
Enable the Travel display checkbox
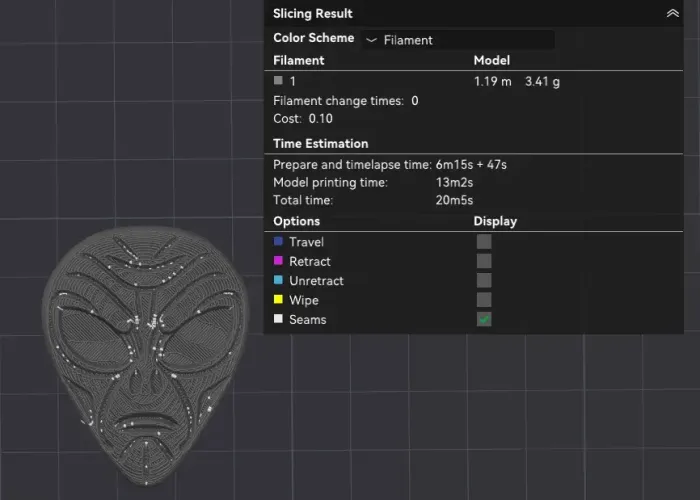coord(484,242)
